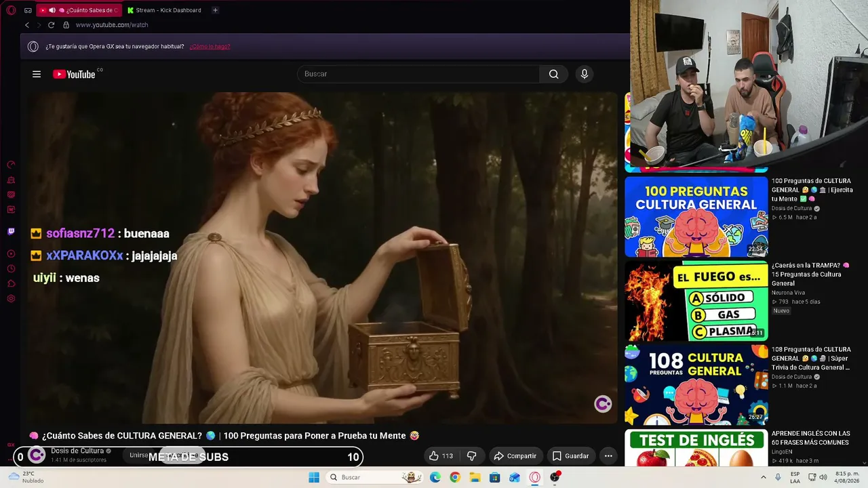
Task: Open the striped screen sidebar icon
Action: pos(11,195)
